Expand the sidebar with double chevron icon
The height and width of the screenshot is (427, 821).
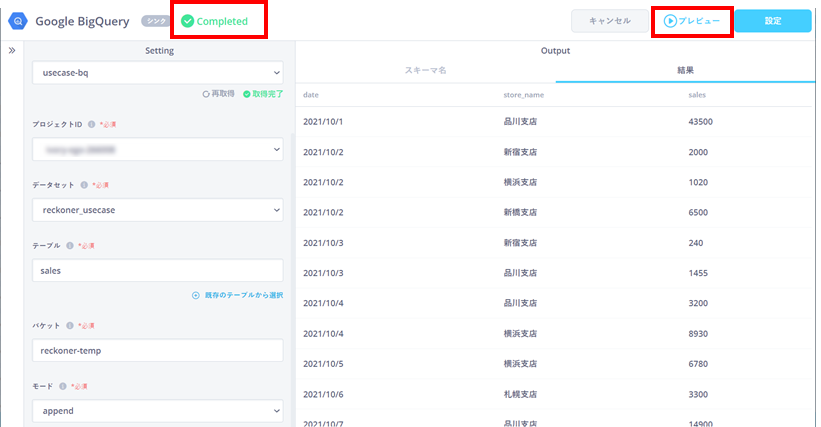(x=12, y=51)
